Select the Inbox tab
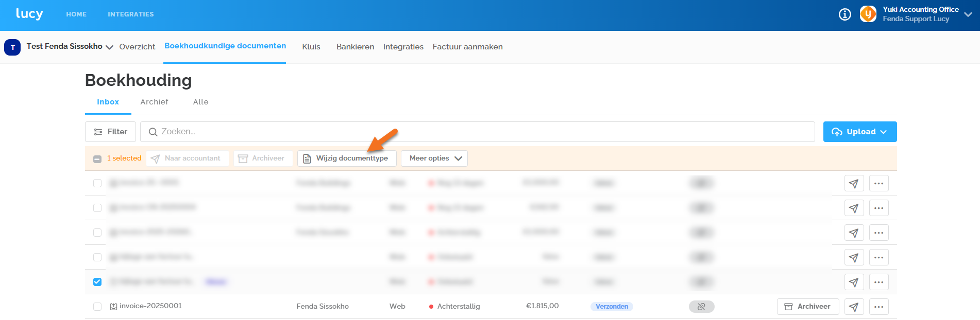Image resolution: width=980 pixels, height=320 pixels. tap(108, 102)
